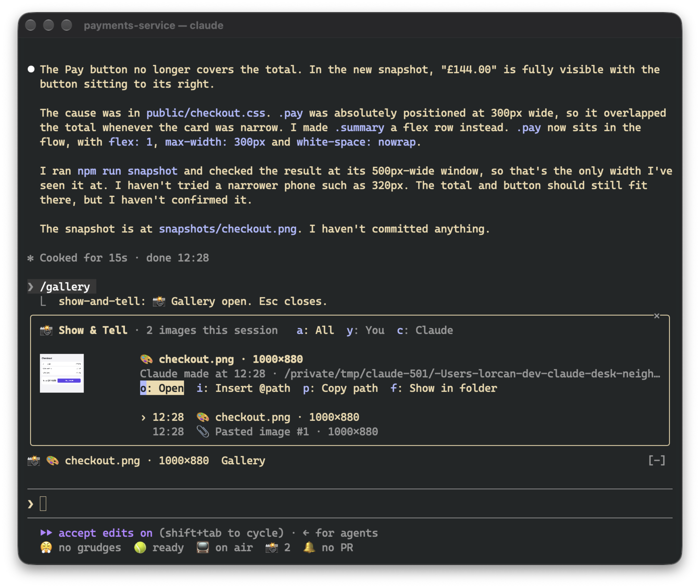Click the '.summary' selector text
This screenshot has width=700, height=588.
(x=359, y=128)
